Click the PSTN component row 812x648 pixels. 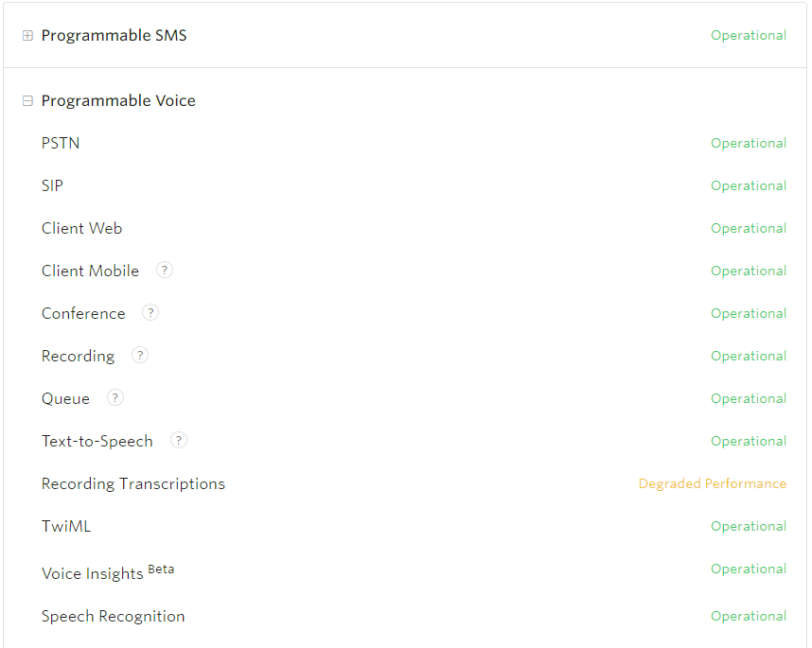coord(414,143)
